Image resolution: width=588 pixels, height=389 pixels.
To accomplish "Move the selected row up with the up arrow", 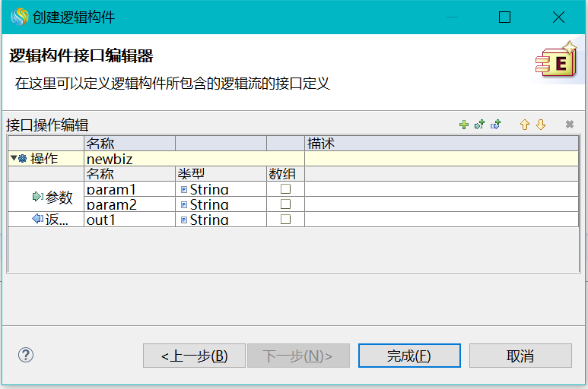I will click(525, 125).
